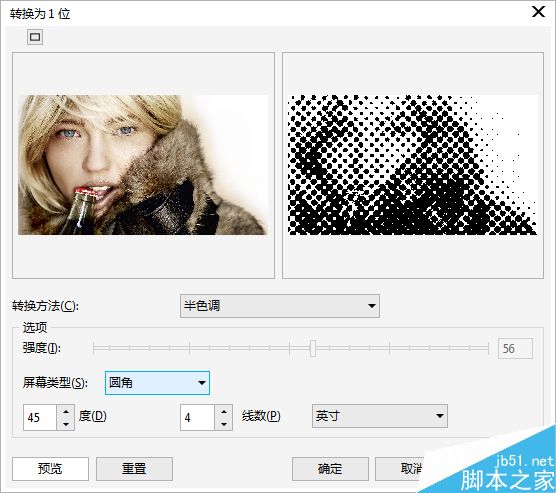The width and height of the screenshot is (556, 493).
Task: Click the 度(D) label
Action: coord(92,416)
